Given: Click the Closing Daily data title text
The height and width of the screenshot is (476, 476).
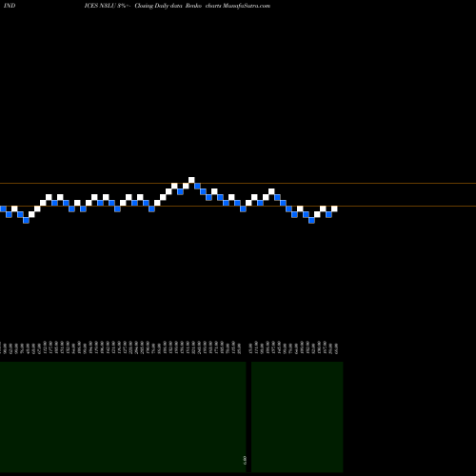Looking at the screenshot, I should [158, 6].
